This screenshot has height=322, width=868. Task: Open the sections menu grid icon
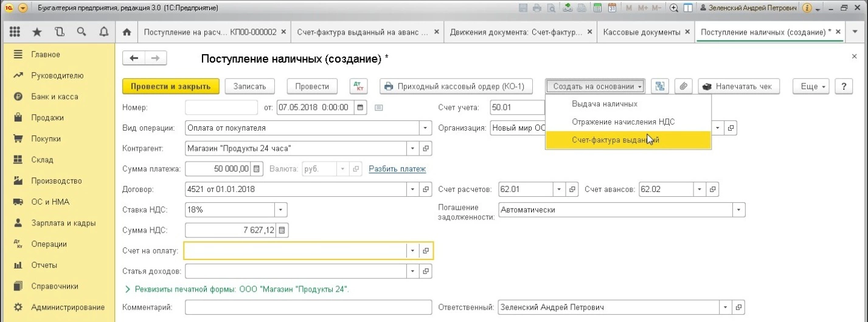pyautogui.click(x=16, y=32)
